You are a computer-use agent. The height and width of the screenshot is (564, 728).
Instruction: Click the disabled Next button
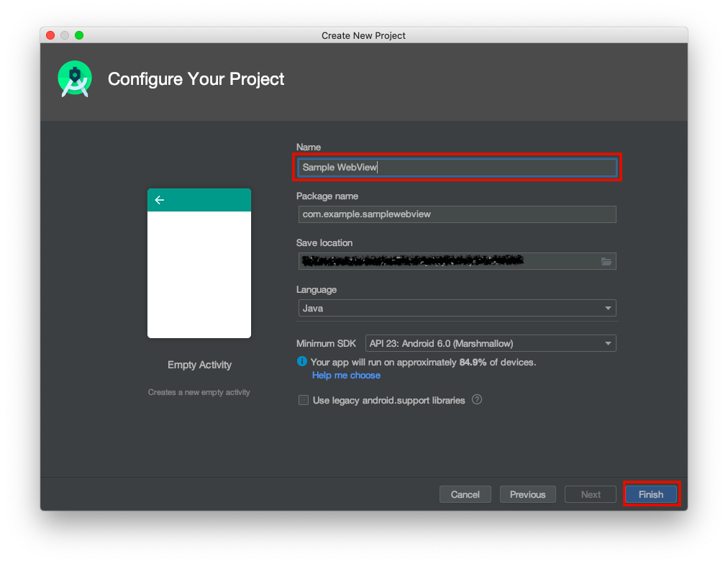pos(591,494)
